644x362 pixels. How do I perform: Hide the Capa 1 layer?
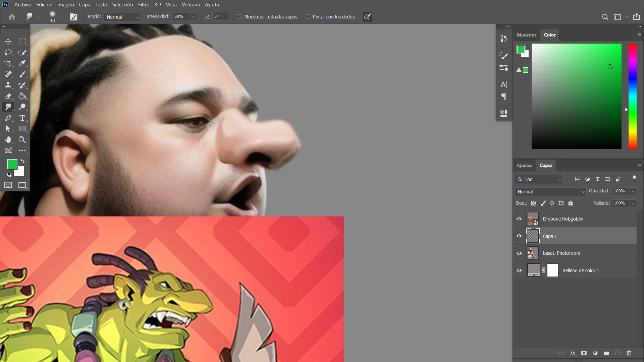click(519, 236)
